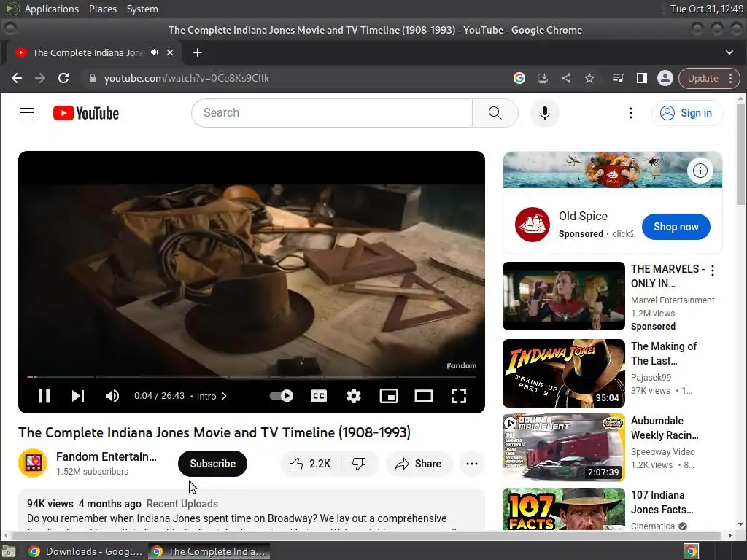Enter full screen mode

tap(459, 396)
